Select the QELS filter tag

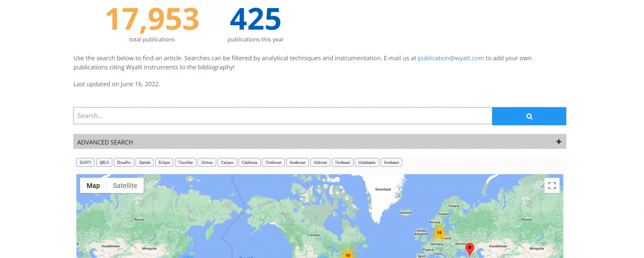pyautogui.click(x=104, y=162)
